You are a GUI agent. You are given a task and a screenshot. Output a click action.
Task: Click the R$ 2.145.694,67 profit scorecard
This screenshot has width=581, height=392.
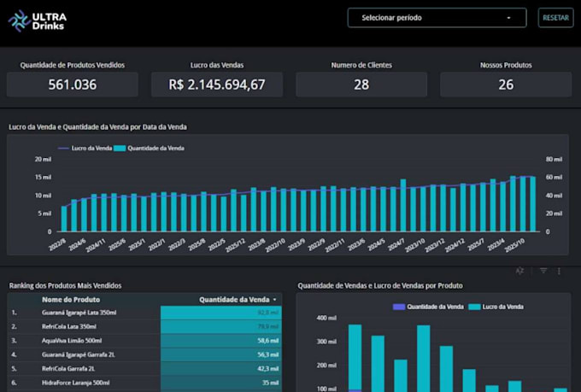217,85
